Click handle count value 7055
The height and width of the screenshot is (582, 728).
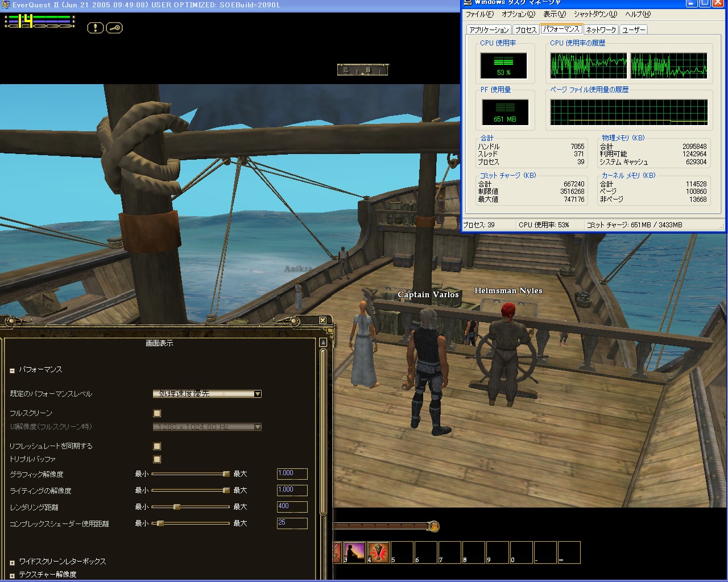tap(577, 147)
